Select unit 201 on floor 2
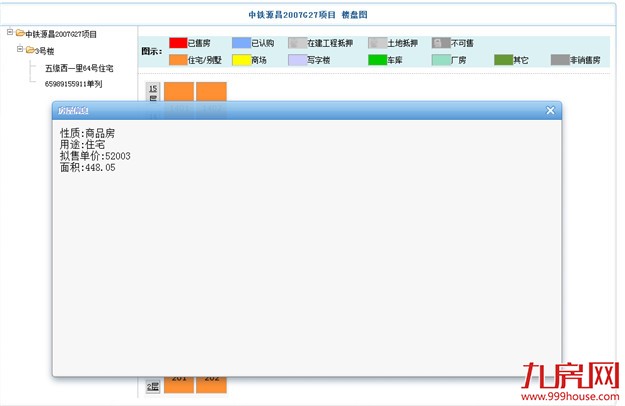The image size is (625, 406). click(179, 384)
